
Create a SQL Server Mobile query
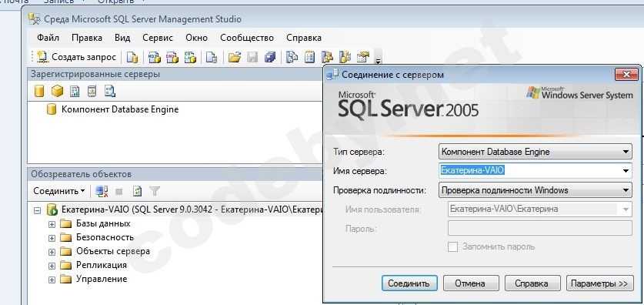[211, 57]
